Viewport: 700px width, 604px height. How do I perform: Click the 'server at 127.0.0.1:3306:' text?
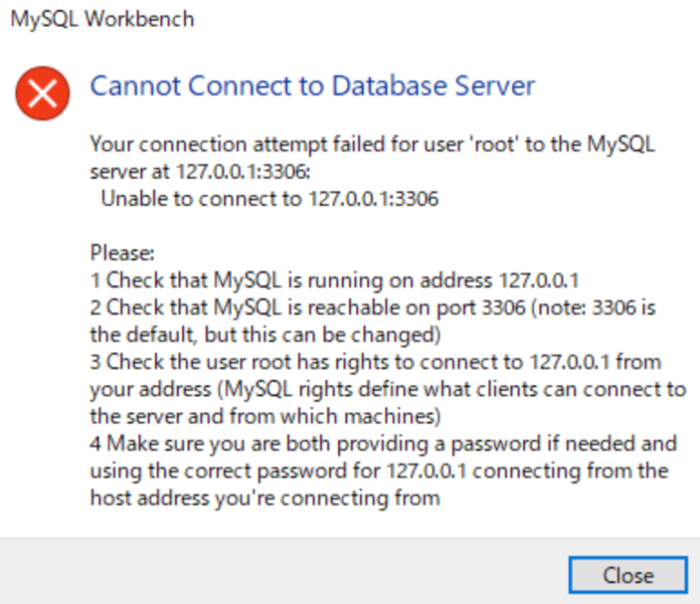200,171
